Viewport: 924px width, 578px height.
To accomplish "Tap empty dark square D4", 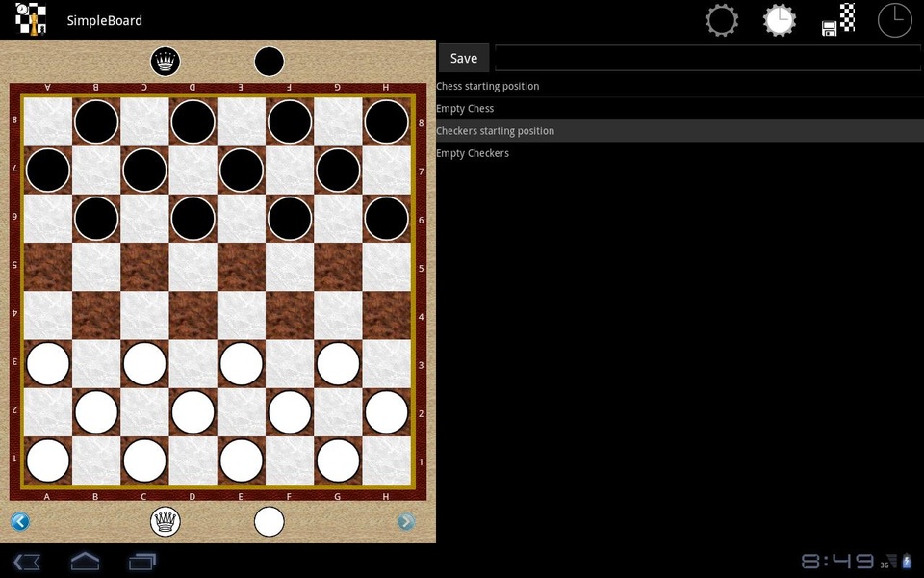I will click(x=192, y=315).
